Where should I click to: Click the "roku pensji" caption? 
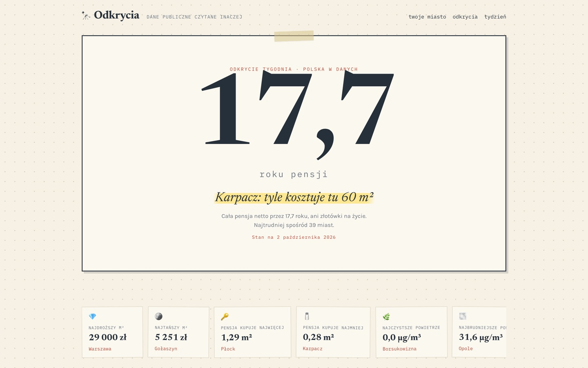point(294,174)
